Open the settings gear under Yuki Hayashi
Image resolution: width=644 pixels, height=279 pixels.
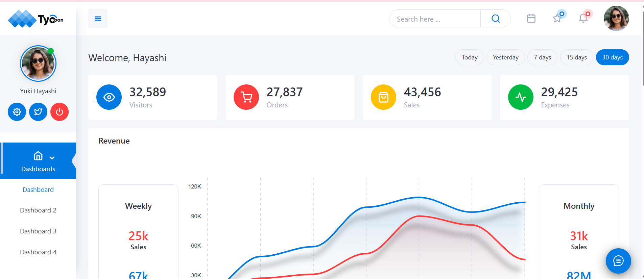pos(17,112)
